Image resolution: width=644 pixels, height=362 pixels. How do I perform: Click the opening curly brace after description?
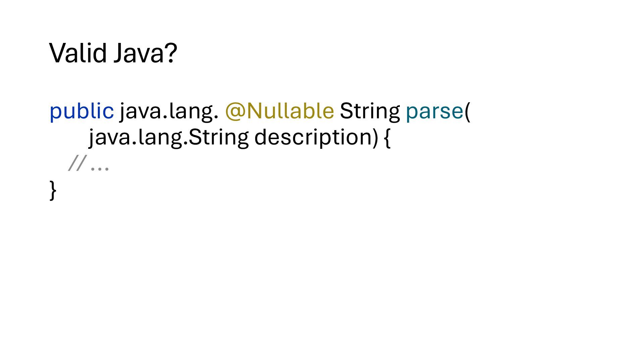point(387,138)
